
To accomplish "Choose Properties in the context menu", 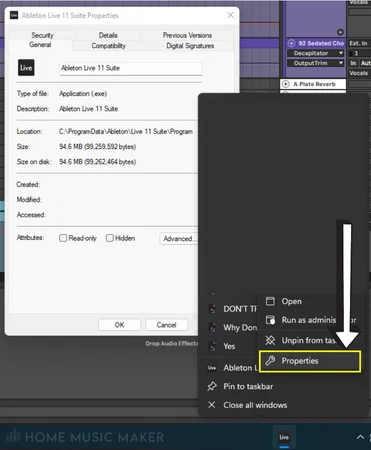I will (x=310, y=361).
